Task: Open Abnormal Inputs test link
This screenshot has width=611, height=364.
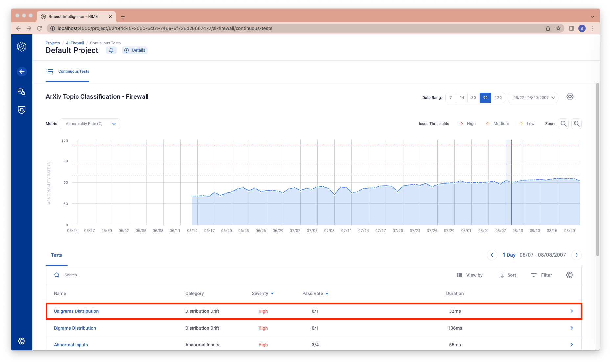Action: pyautogui.click(x=71, y=345)
